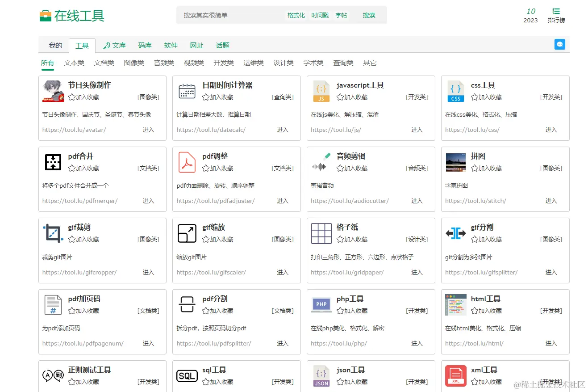588x392 pixels.
Task: Click the 搜索 search button
Action: click(369, 15)
